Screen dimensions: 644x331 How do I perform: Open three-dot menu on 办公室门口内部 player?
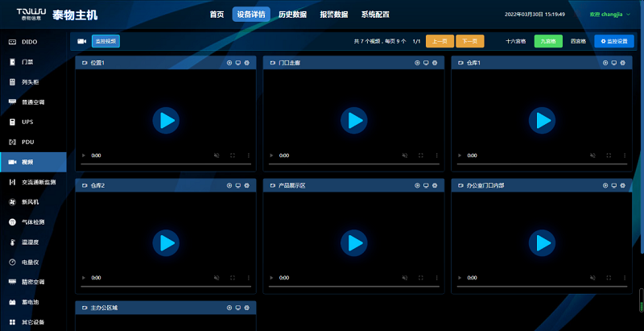[625, 278]
